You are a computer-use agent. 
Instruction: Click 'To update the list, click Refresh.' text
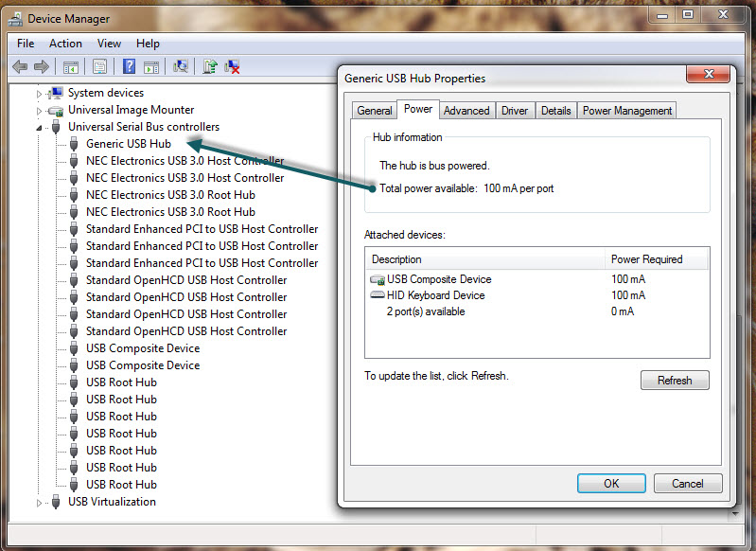(436, 376)
